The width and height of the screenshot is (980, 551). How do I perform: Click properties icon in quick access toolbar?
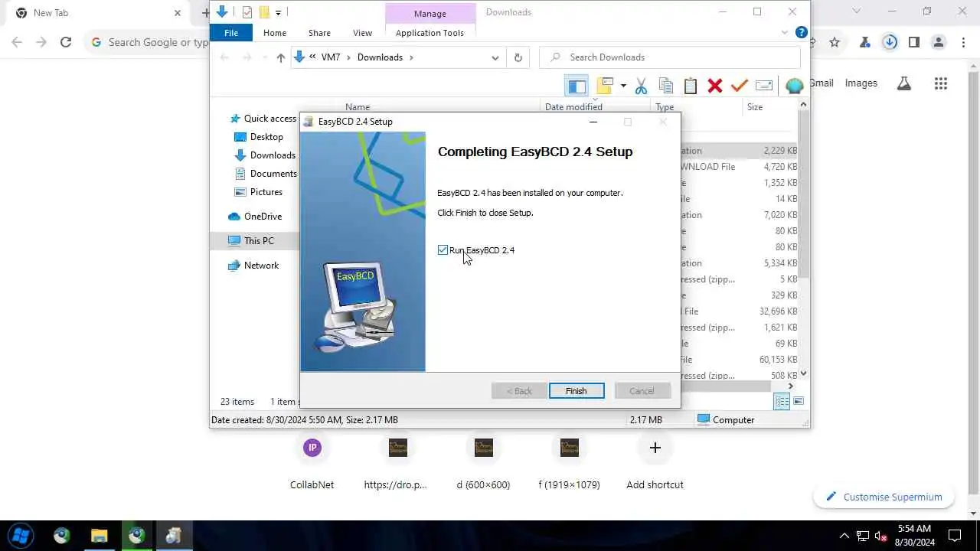(247, 11)
